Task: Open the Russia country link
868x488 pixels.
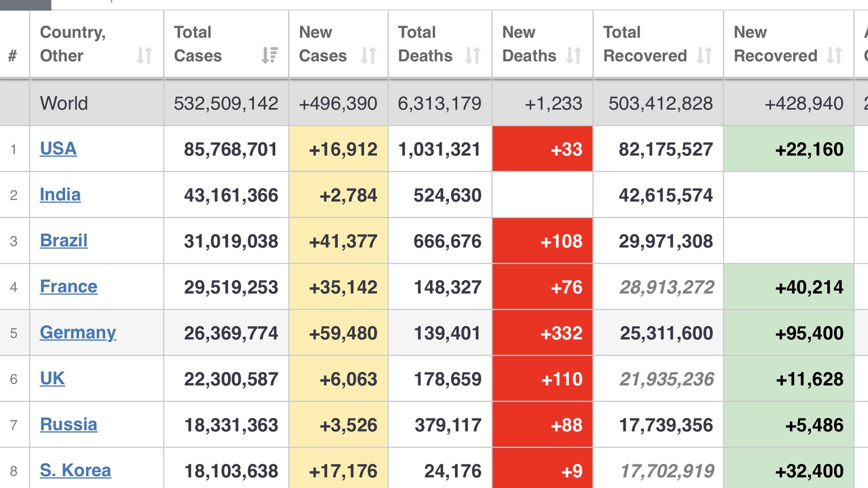Action: [68, 424]
